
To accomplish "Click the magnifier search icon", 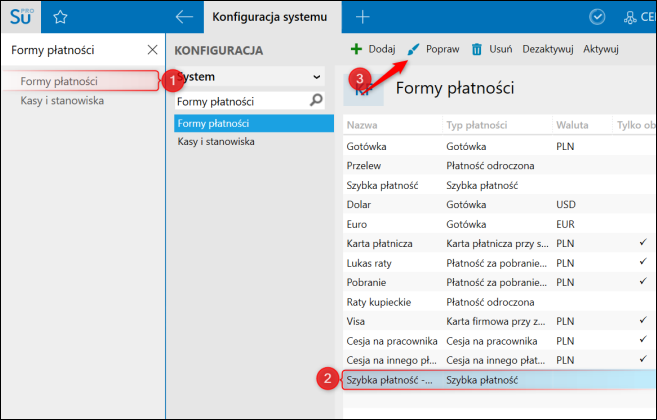I will click(317, 100).
